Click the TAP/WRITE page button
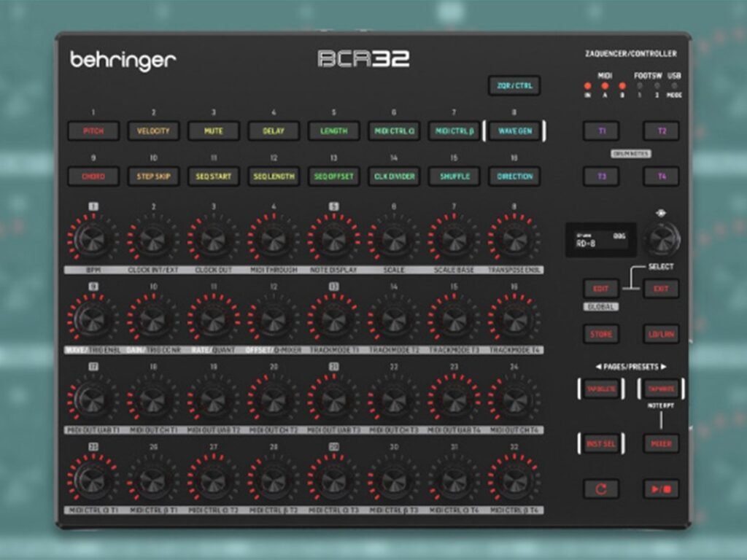 (x=661, y=389)
